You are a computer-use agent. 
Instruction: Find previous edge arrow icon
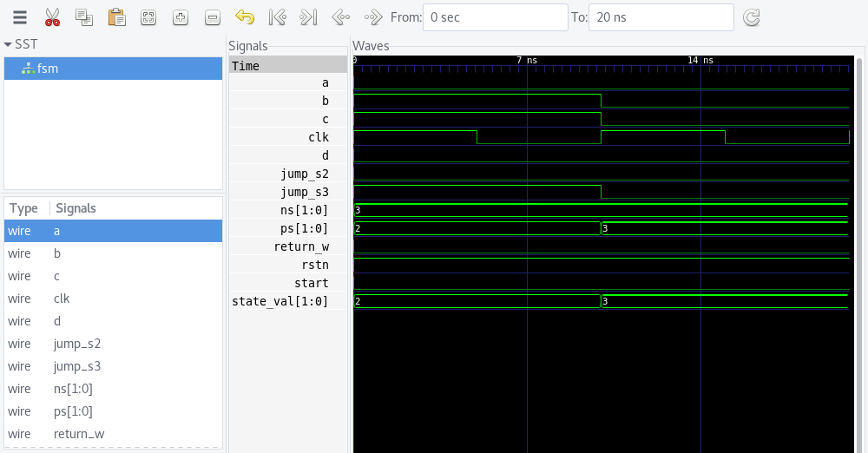tap(341, 17)
